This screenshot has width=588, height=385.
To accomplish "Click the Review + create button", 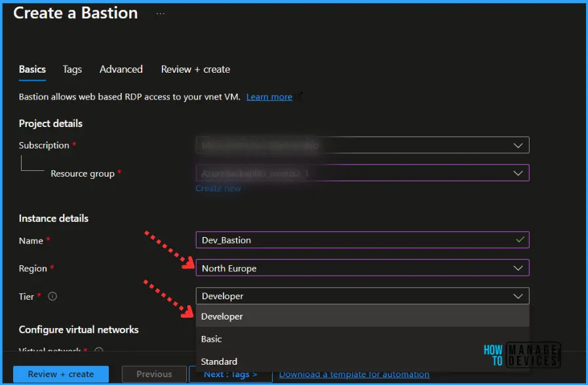I will [x=61, y=374].
